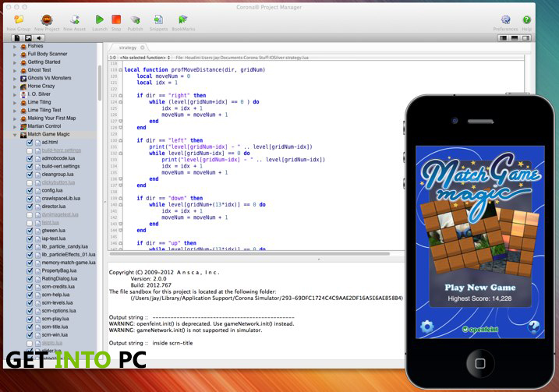Screen dimensions: 559x392
Task: Open the No selected function dropdown
Action: coord(145,58)
